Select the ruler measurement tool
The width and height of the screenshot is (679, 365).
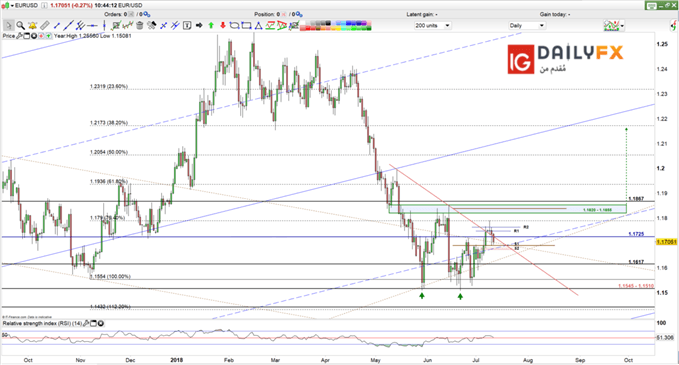pyautogui.click(x=45, y=26)
